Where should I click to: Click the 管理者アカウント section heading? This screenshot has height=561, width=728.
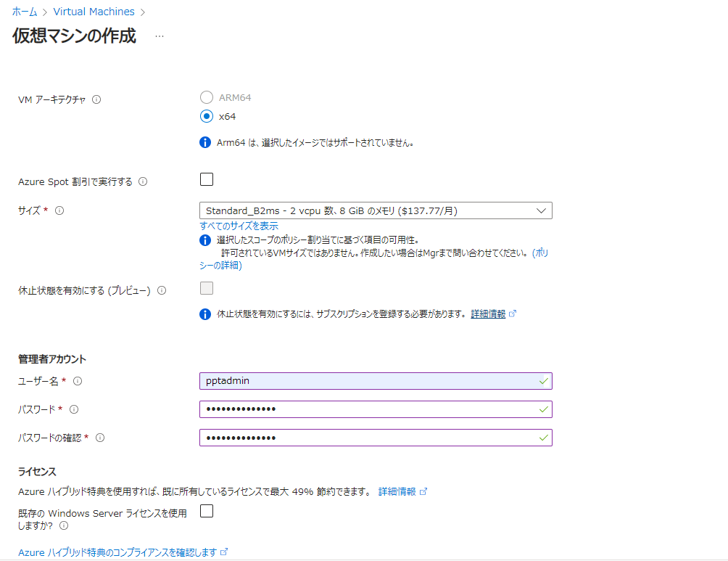click(x=52, y=359)
